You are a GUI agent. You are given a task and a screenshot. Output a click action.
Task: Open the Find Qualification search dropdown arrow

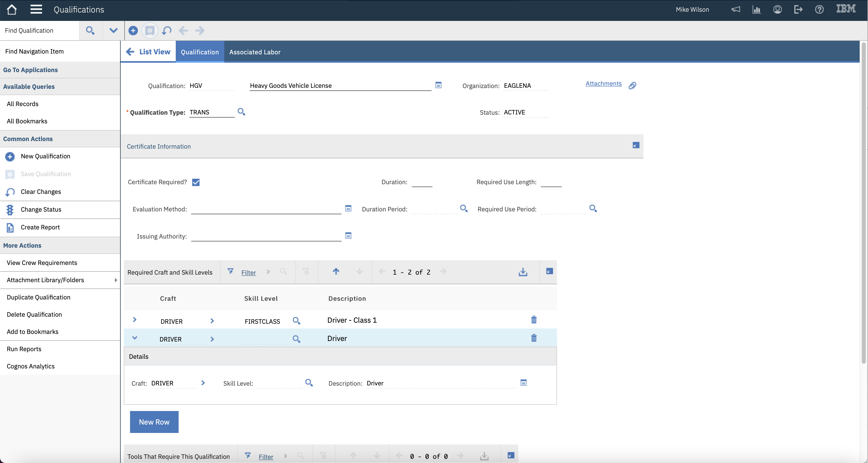tap(114, 31)
